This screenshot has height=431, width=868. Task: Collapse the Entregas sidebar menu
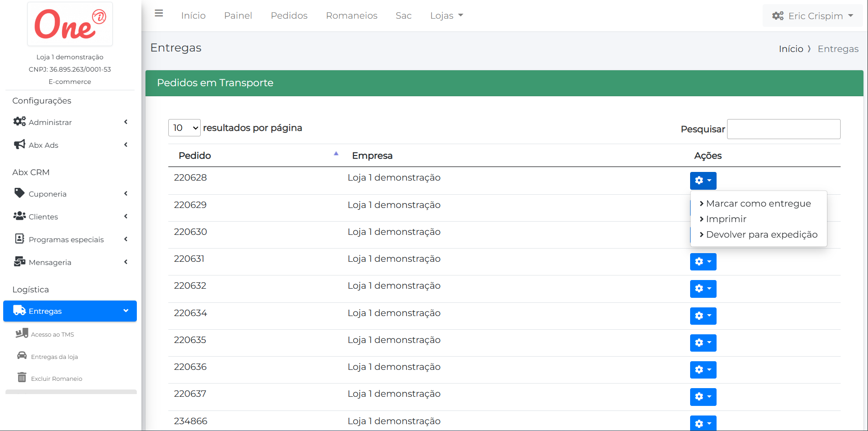point(70,311)
